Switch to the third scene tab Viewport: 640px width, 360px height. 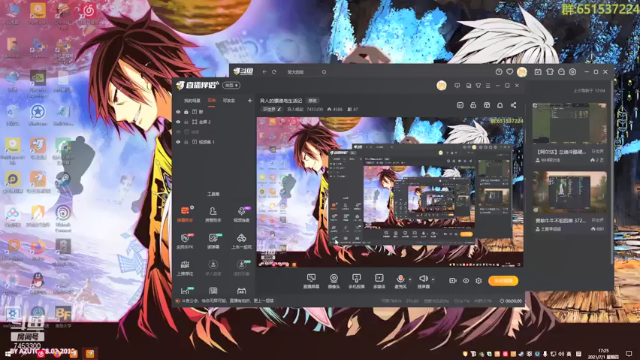pos(229,100)
